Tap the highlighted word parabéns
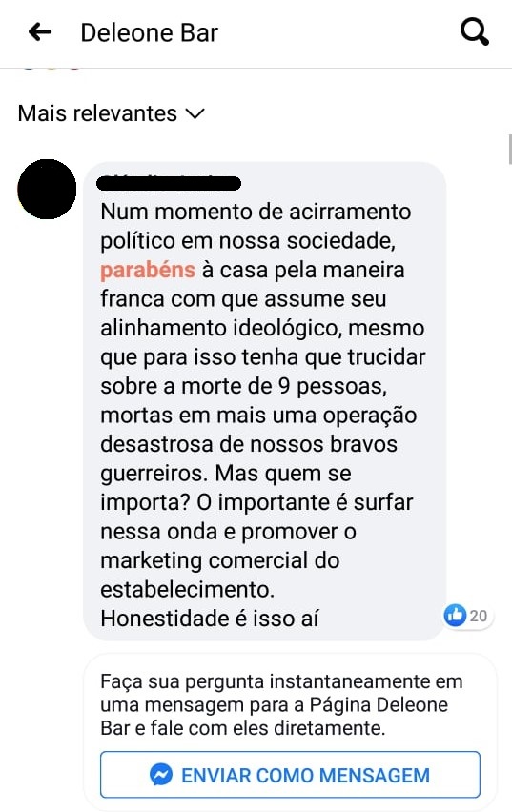This screenshot has height=812, width=512. 148,270
